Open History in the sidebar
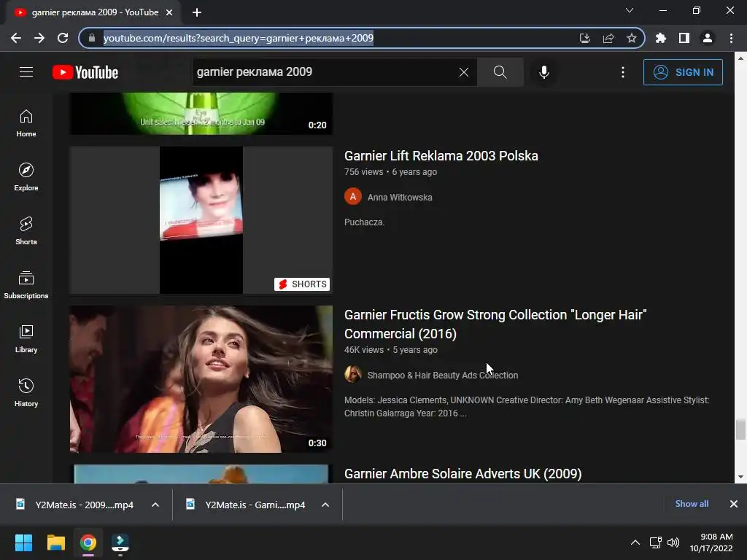The height and width of the screenshot is (560, 747). [26, 392]
